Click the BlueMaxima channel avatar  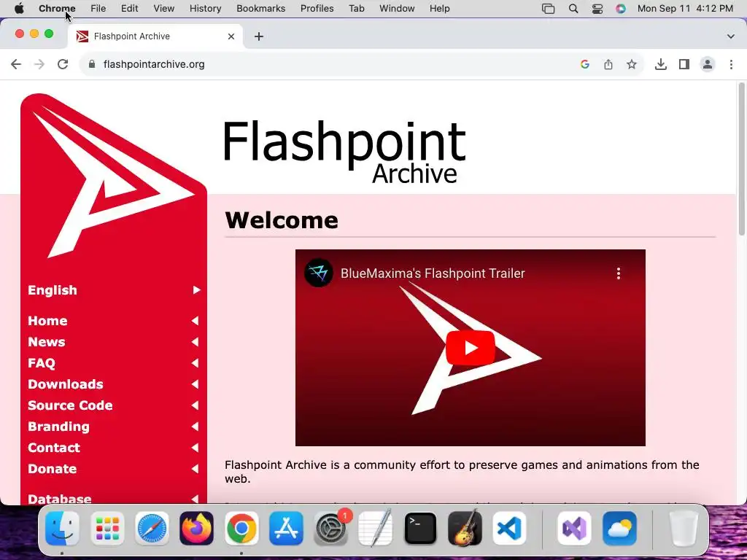319,273
